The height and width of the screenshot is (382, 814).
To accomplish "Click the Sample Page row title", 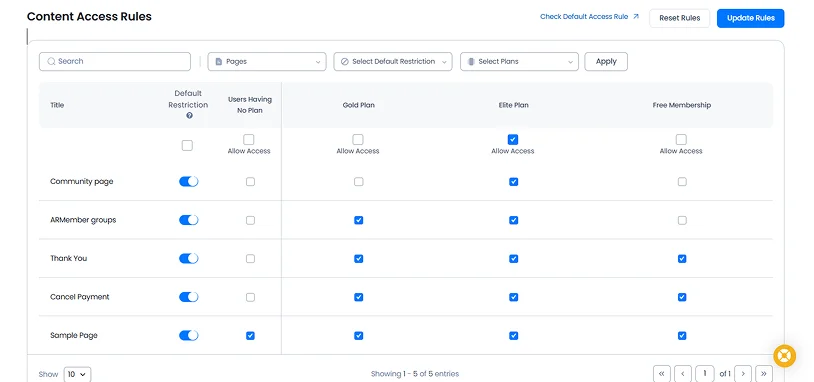I will point(74,335).
